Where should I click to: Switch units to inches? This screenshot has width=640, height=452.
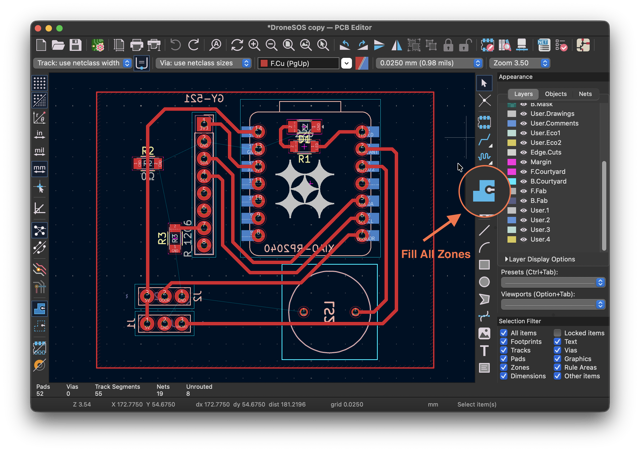[x=40, y=135]
